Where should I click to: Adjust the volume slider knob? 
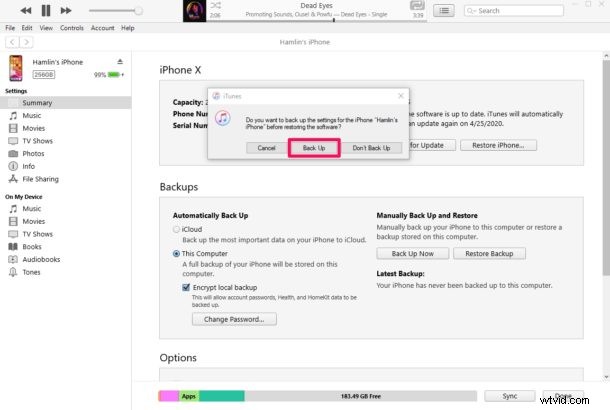coord(138,11)
